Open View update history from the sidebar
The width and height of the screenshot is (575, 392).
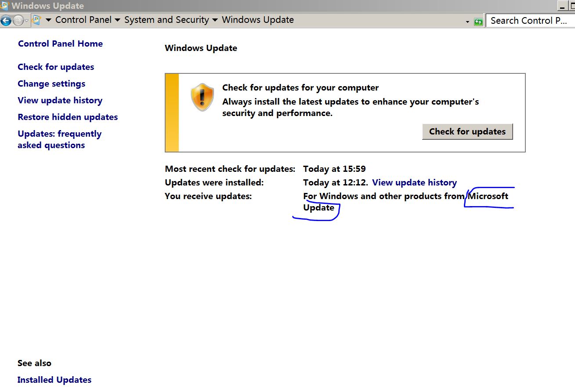click(x=60, y=100)
